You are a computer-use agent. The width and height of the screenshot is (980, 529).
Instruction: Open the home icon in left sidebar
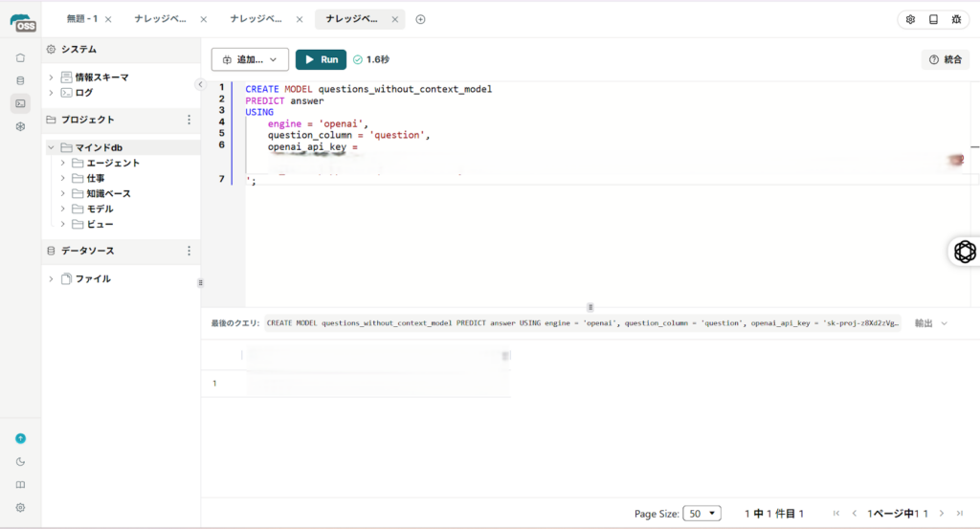point(20,57)
